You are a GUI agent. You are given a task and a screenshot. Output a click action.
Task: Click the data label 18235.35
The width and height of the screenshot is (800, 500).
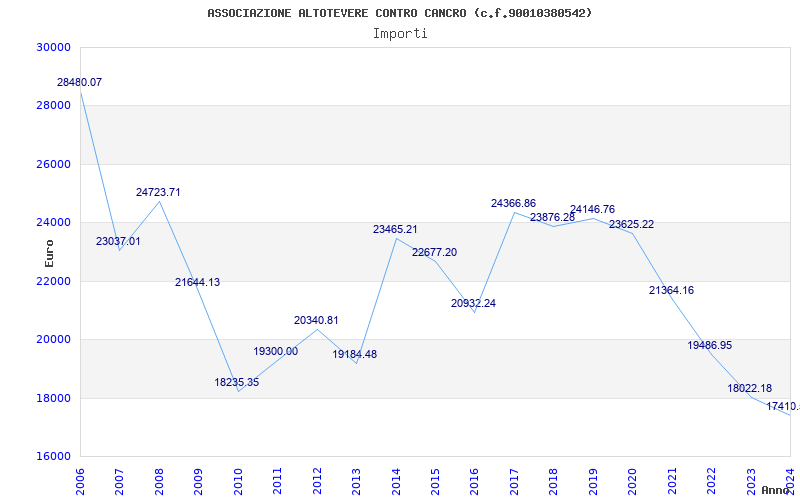click(237, 382)
